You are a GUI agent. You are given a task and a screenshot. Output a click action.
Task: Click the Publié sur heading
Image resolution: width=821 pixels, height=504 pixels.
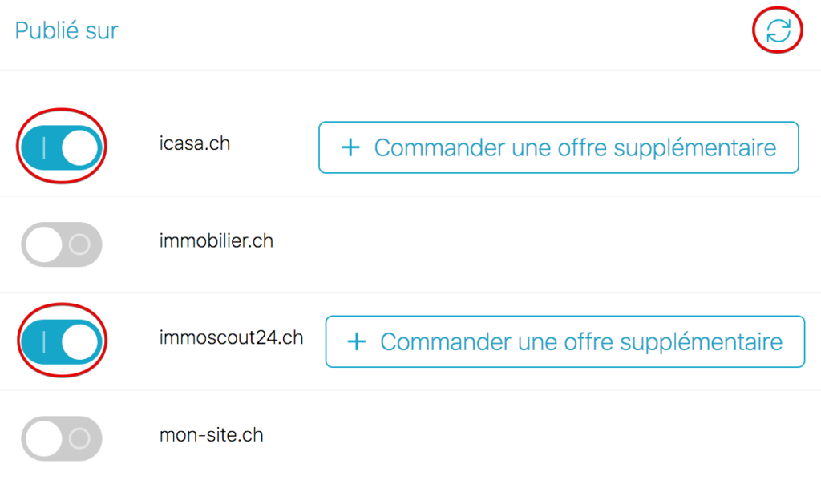66,30
